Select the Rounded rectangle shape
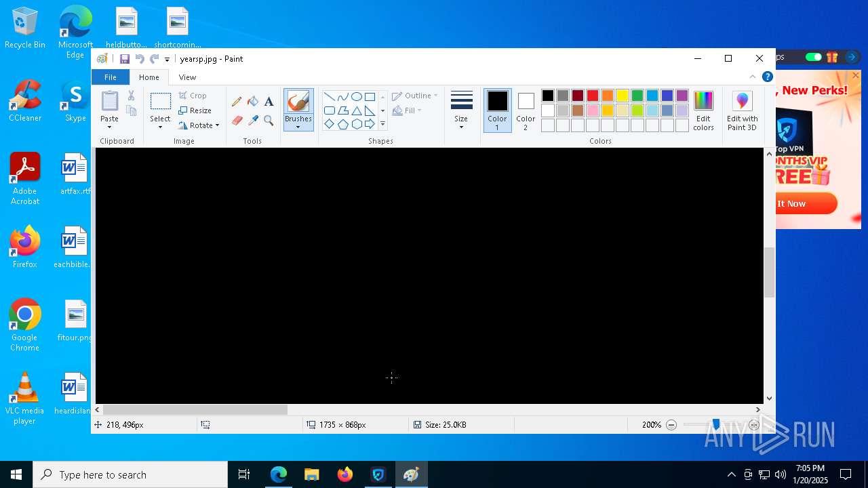 coord(329,110)
